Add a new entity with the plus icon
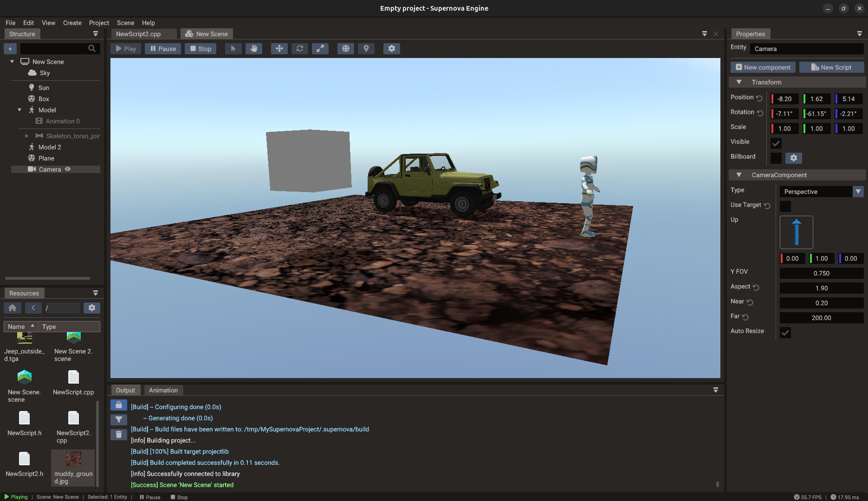868x501 pixels. pos(10,48)
